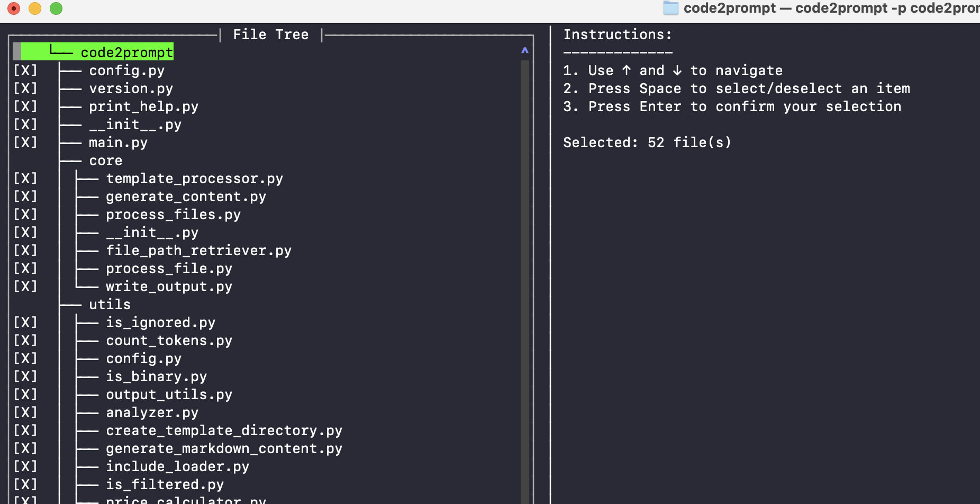The height and width of the screenshot is (504, 980).
Task: Click the File Tree panel title
Action: pyautogui.click(x=270, y=34)
